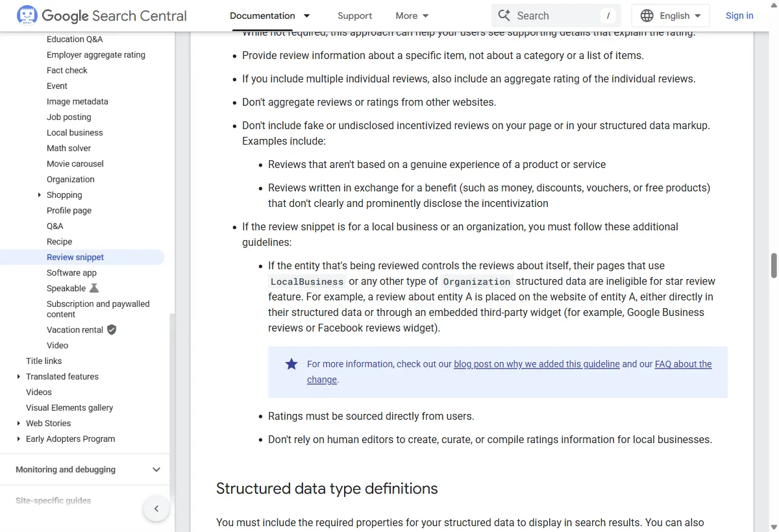779x532 pixels.
Task: Select Video in sidebar
Action: [57, 345]
